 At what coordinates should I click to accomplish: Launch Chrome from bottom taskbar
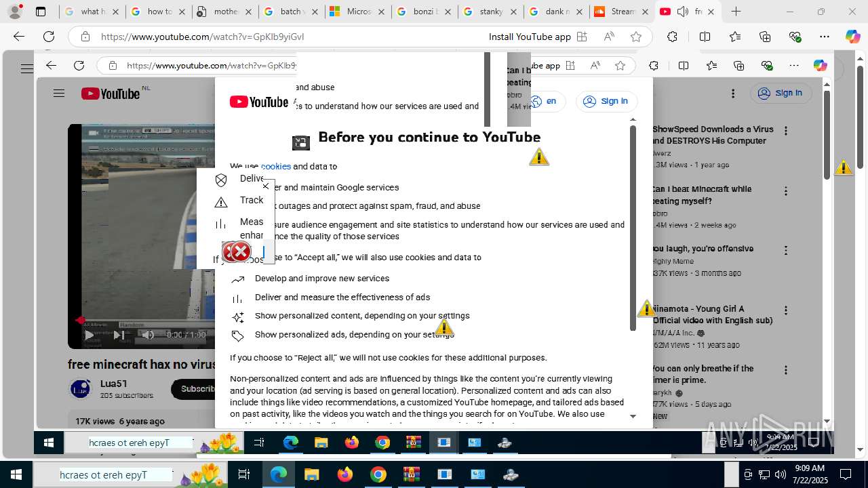378,474
